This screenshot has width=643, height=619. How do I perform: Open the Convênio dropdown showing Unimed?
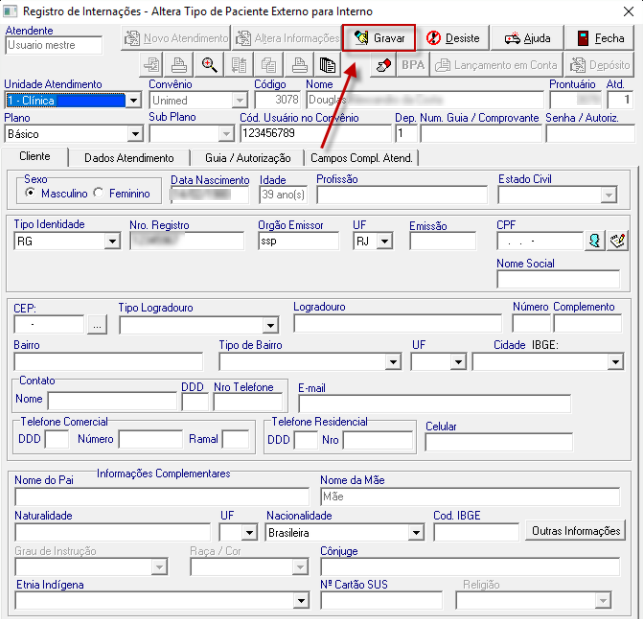(x=239, y=100)
